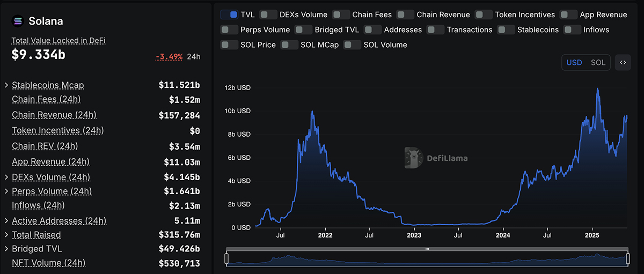
Task: Click the Chain REV (24h) label
Action: [45, 146]
